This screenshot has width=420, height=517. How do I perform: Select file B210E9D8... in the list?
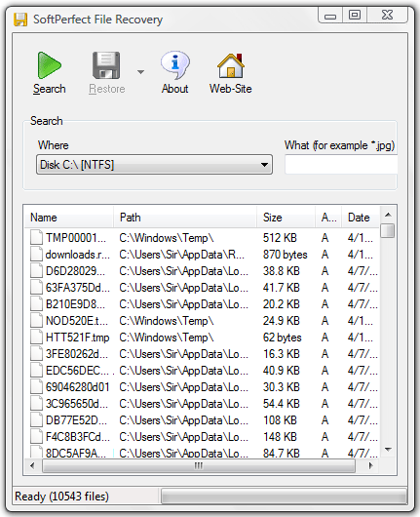(75, 304)
